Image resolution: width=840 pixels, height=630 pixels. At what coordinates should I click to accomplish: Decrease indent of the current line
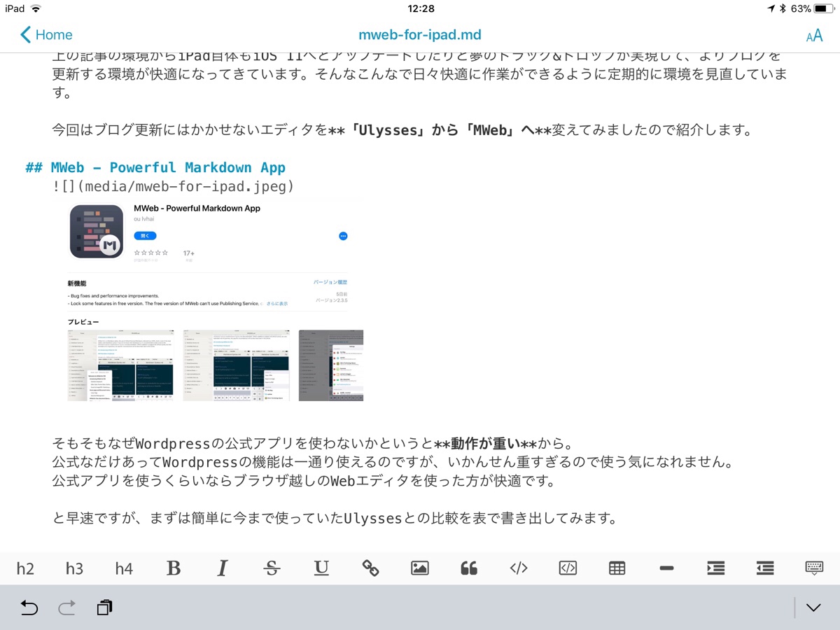pyautogui.click(x=765, y=568)
